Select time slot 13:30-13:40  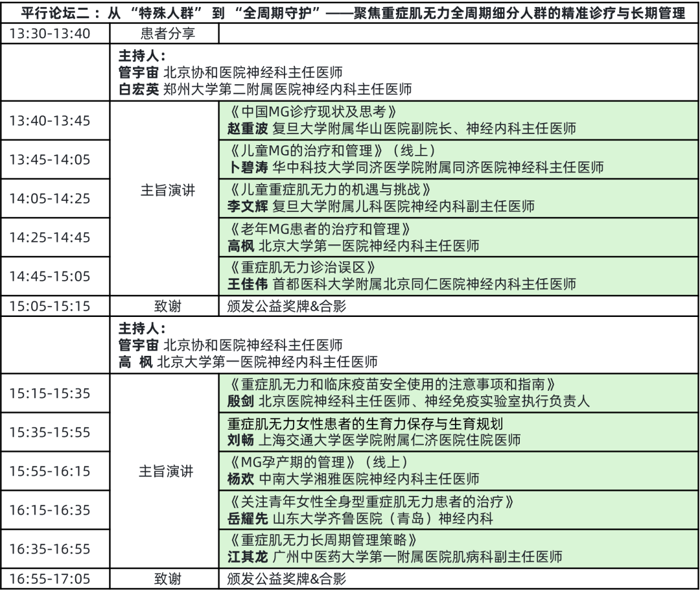pyautogui.click(x=49, y=34)
